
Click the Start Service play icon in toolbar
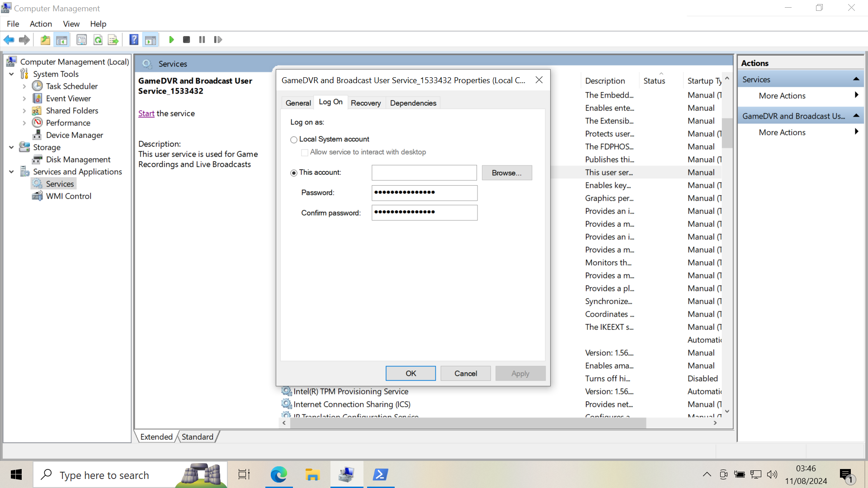(171, 40)
